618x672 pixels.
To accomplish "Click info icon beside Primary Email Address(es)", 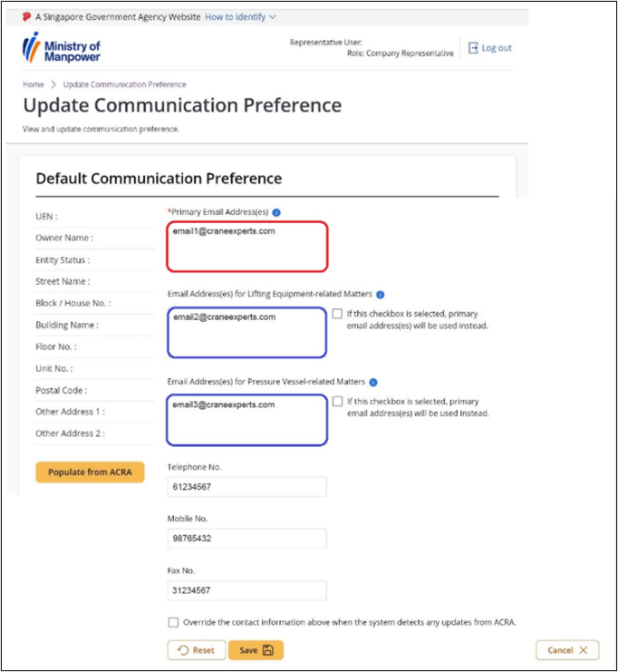I will click(276, 212).
